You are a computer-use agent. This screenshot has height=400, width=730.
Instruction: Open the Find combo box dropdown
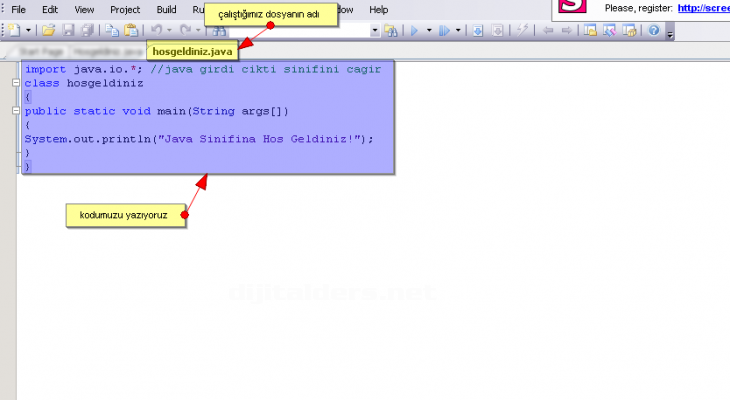[375, 31]
